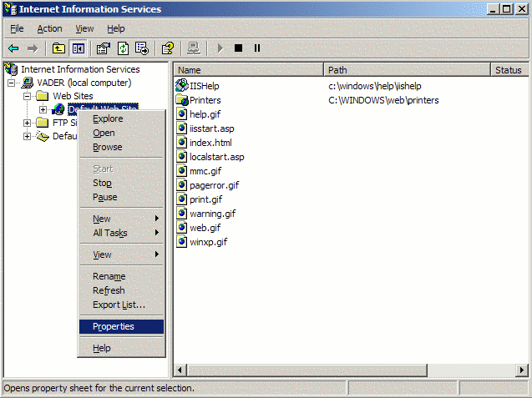This screenshot has height=398, width=532.
Task: Expand the Default SMTP server node
Action: pos(27,136)
